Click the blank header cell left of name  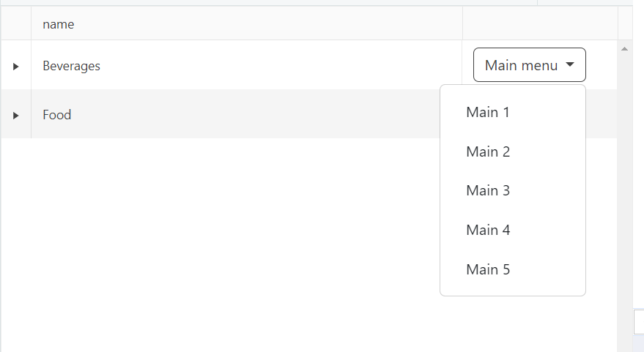15,24
